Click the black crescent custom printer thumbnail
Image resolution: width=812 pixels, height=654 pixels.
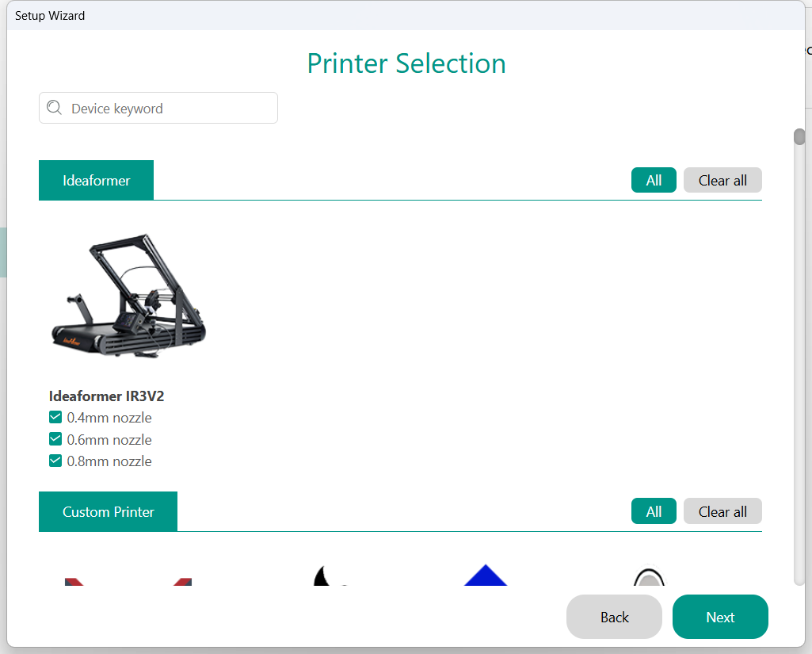[x=329, y=576]
